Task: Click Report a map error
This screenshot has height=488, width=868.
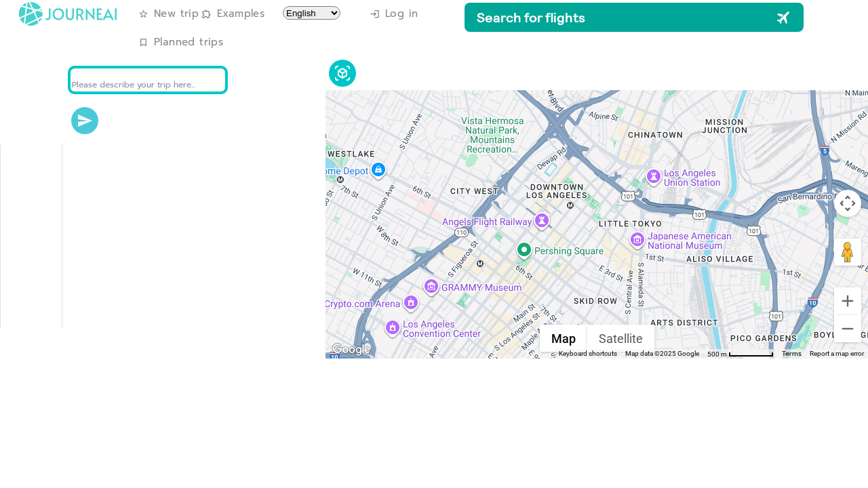Action: [836, 352]
